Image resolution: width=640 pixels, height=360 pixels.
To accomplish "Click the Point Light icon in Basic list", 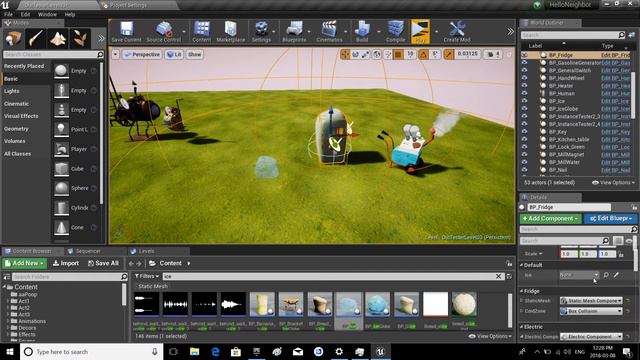I will click(x=61, y=129).
